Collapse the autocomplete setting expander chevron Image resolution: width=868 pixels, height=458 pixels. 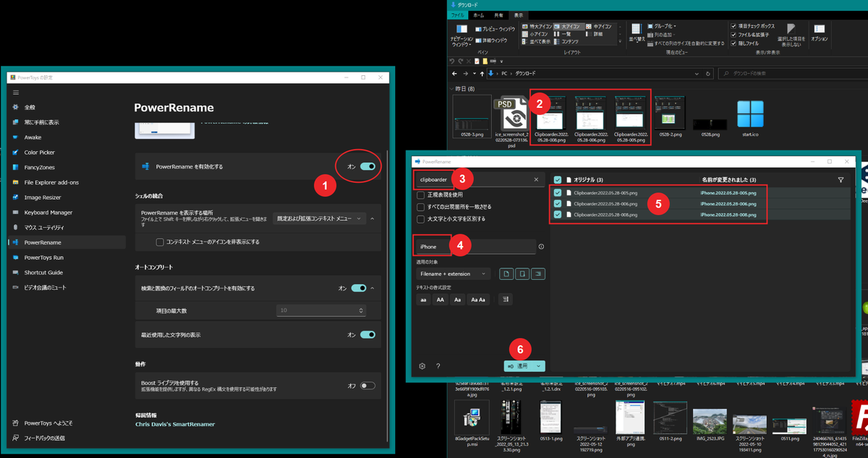(373, 288)
